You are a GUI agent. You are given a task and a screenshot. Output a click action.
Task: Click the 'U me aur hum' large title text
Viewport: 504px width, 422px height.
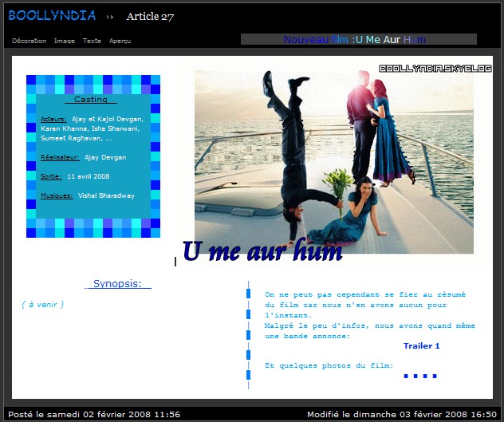[262, 250]
